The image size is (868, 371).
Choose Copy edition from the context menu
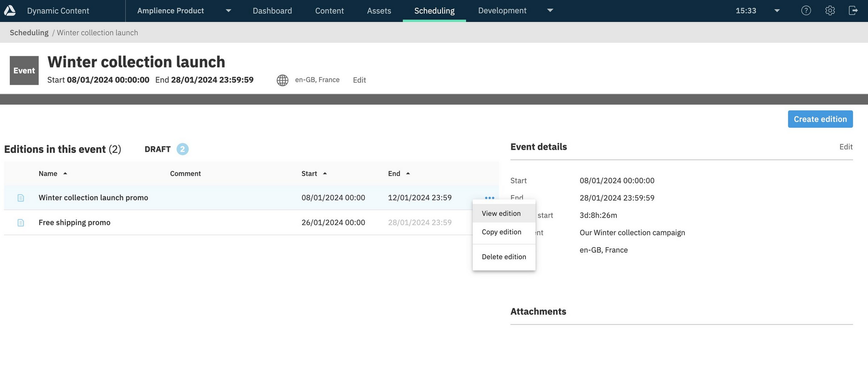504,232
